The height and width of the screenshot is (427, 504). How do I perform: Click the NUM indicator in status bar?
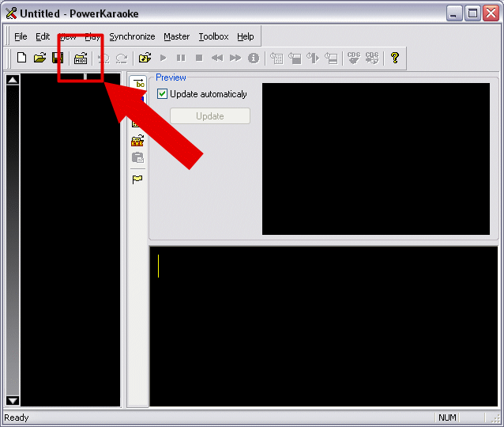(447, 418)
